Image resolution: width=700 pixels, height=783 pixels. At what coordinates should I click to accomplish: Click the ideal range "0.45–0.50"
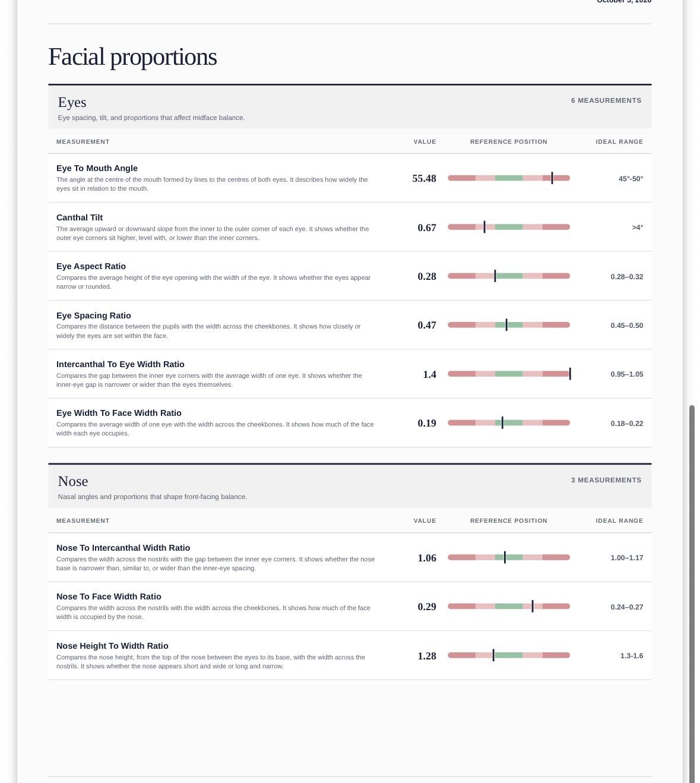(x=627, y=326)
